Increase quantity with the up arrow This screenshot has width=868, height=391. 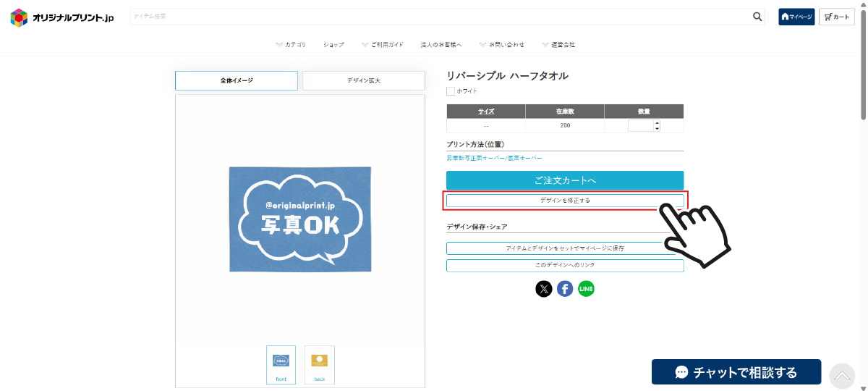click(x=657, y=122)
